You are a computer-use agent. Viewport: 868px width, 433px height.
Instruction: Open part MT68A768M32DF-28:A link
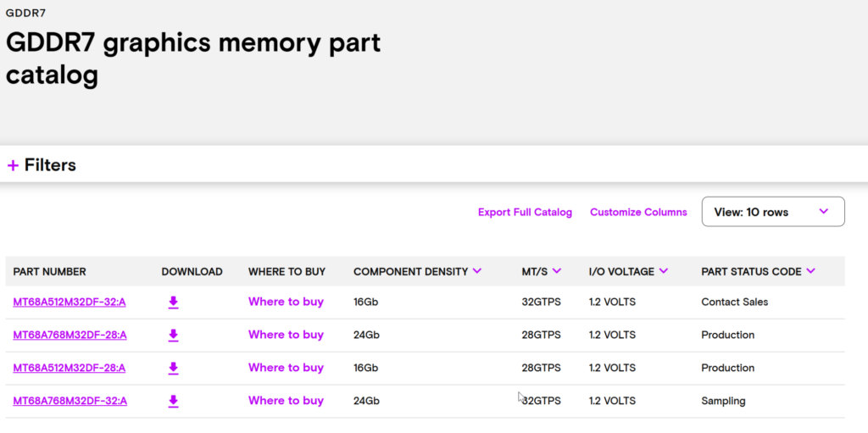coord(70,336)
